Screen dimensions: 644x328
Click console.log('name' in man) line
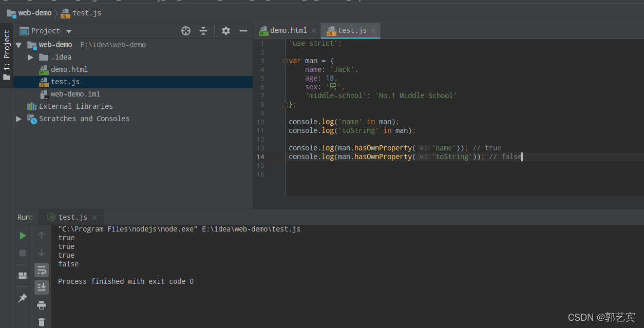[x=344, y=122]
